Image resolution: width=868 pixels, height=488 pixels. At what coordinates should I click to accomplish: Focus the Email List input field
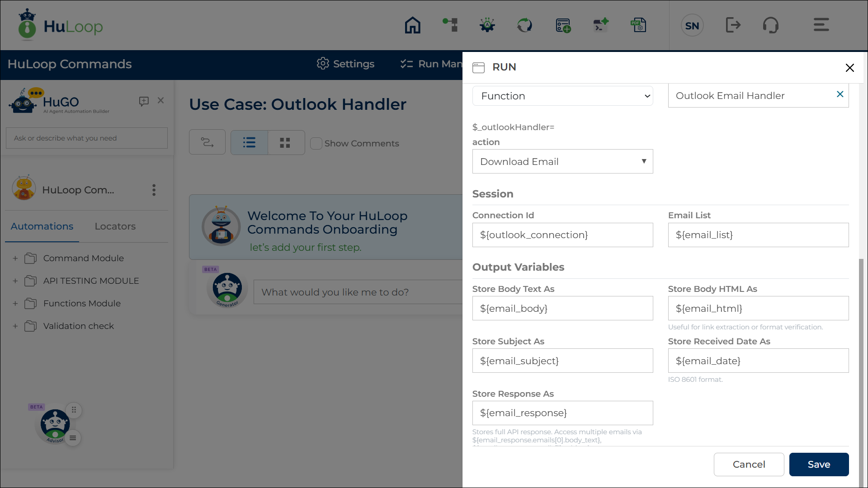(758, 235)
